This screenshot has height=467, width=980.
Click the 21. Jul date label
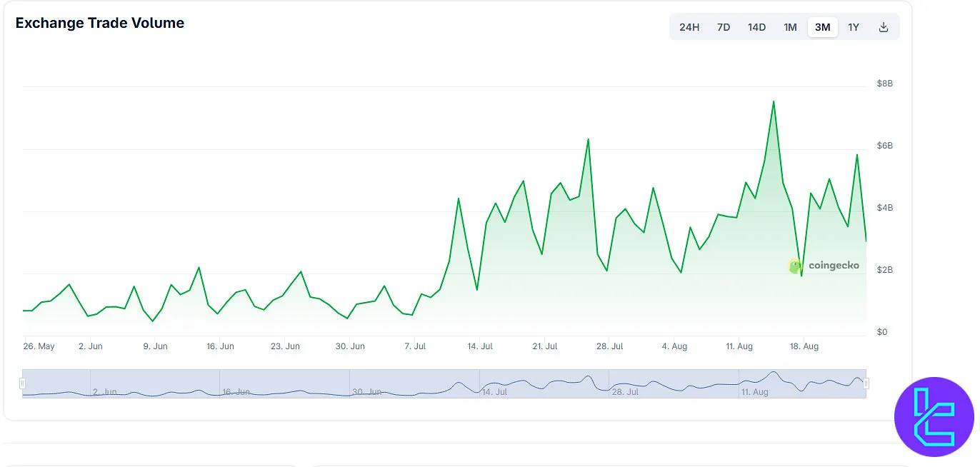click(545, 346)
